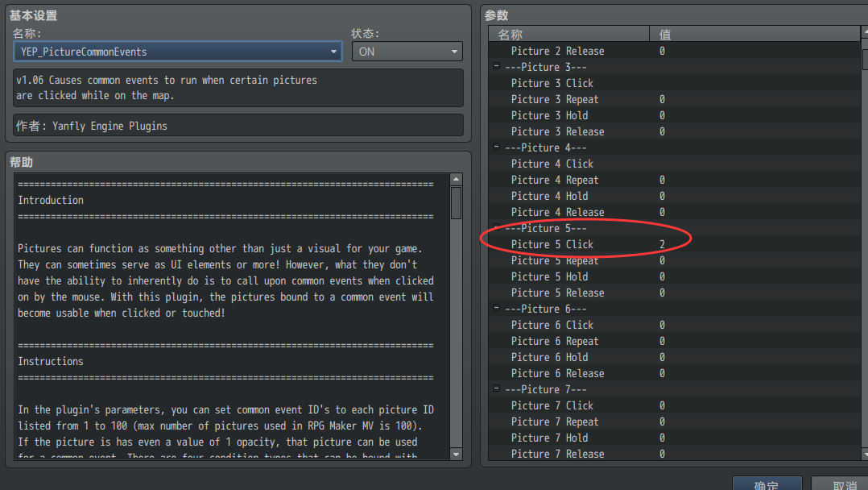Select the Picture 4 Hold parameter row
This screenshot has width=868, height=490.
[674, 196]
